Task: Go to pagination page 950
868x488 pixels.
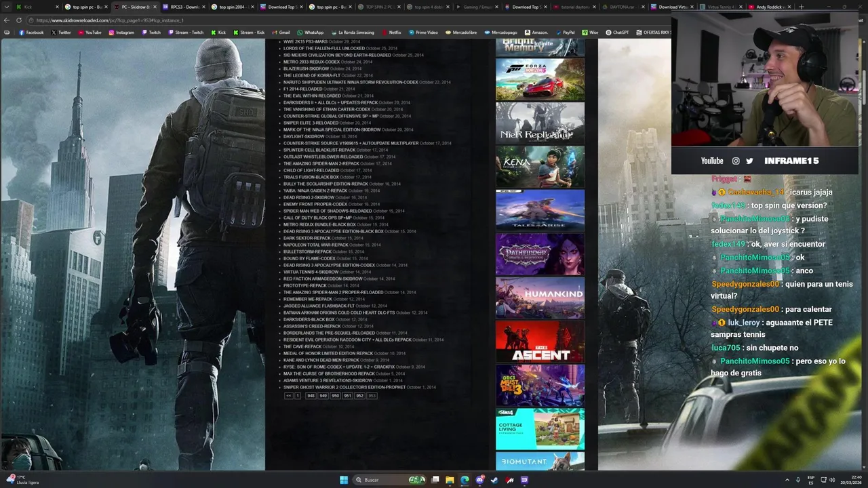Action: click(335, 396)
